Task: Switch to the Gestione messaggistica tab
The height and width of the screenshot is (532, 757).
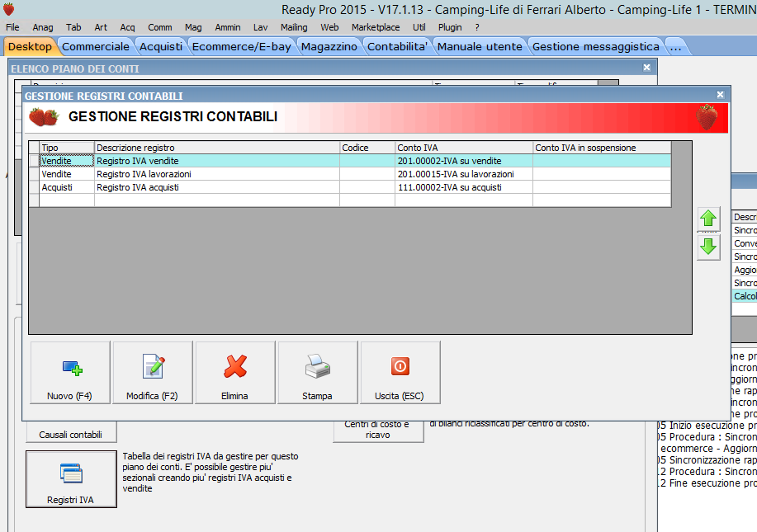Action: point(596,47)
